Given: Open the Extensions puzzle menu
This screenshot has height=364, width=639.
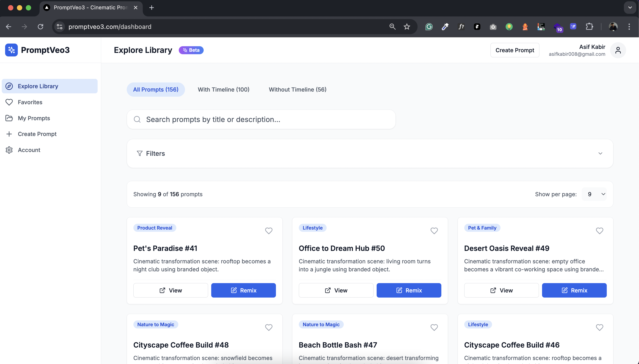Looking at the screenshot, I should tap(589, 26).
